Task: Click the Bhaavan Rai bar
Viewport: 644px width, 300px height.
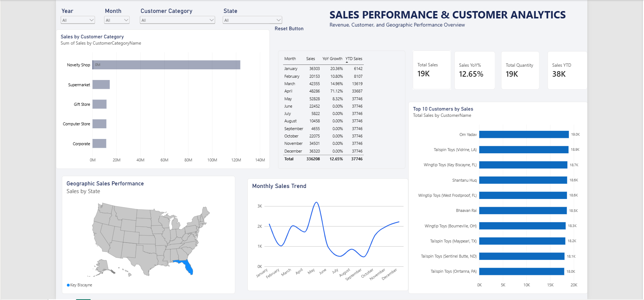Action: 523,210
